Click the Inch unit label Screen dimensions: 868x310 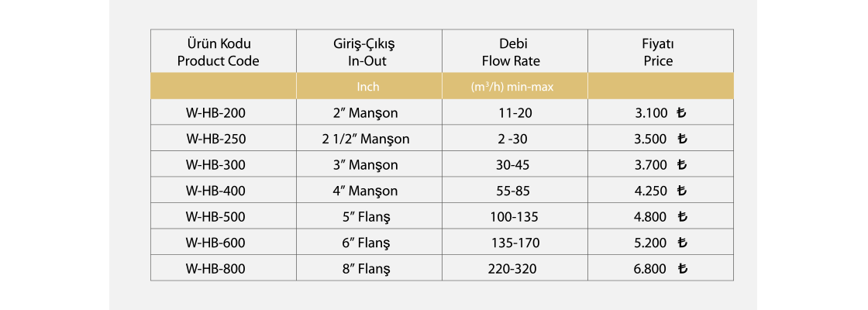(368, 87)
